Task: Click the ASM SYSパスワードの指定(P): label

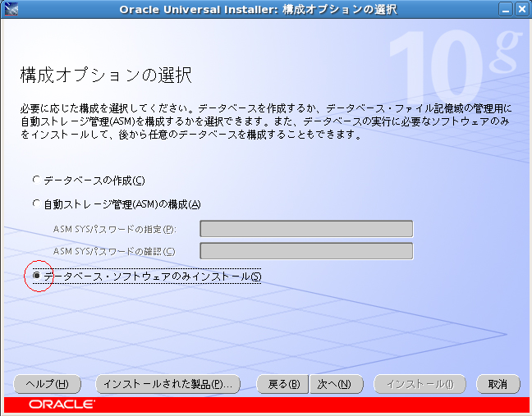Action: pyautogui.click(x=115, y=230)
